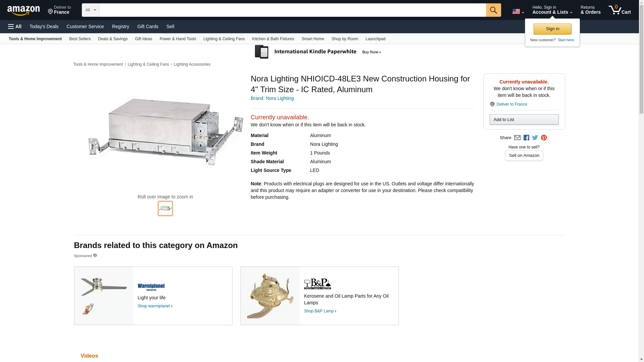
Task: Click inside the search text field
Action: (x=292, y=10)
